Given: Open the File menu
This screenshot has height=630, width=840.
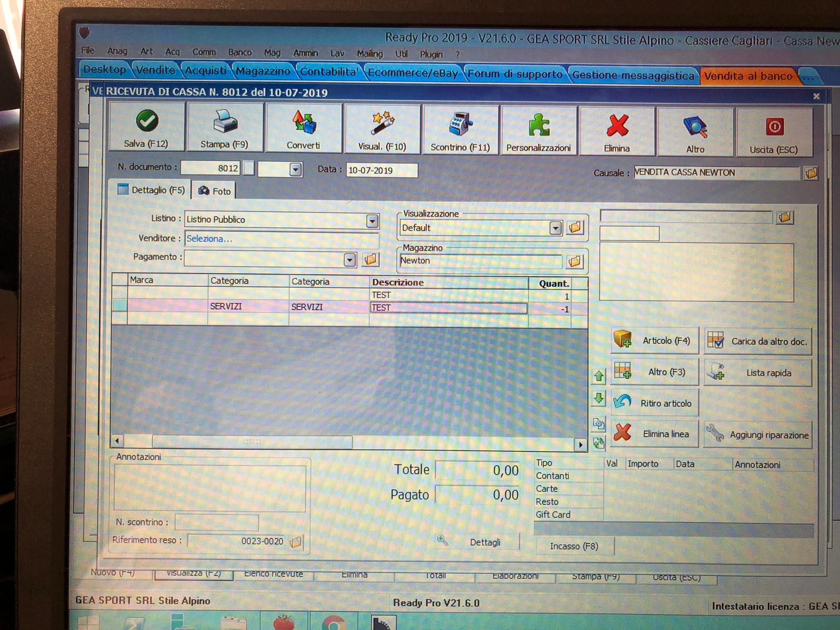Looking at the screenshot, I should 88,50.
